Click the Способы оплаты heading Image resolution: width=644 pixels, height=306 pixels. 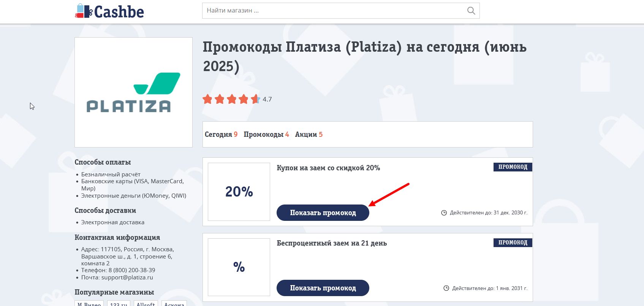[103, 162]
